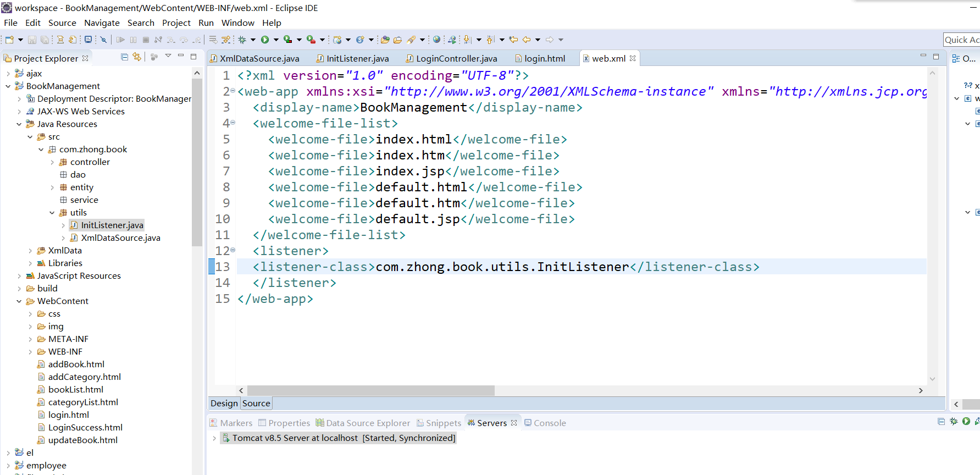Collapse the WebContent folder
Viewport: 980px width, 475px height.
point(19,301)
